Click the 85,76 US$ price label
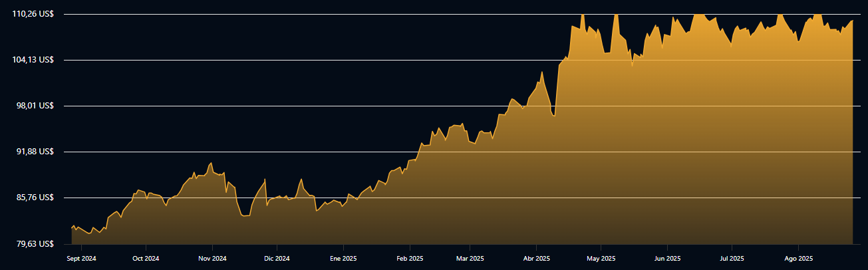868x270 pixels. click(x=35, y=197)
